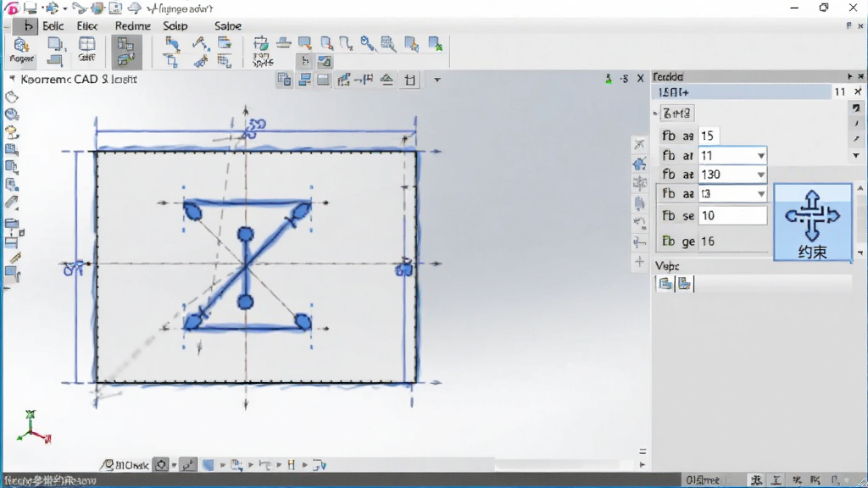Expand the dropdown with value 11
868x488 pixels.
coord(760,156)
